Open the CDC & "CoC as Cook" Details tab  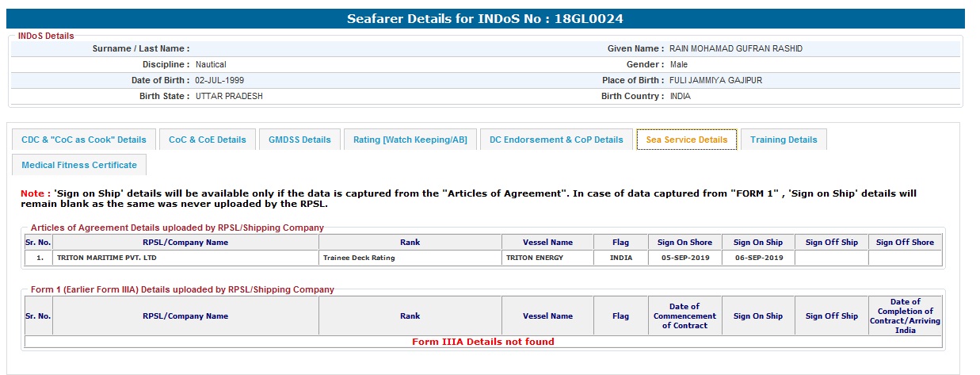pos(84,140)
